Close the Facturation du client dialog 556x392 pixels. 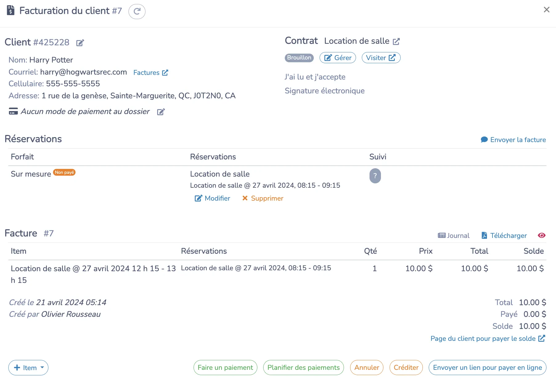click(x=546, y=10)
